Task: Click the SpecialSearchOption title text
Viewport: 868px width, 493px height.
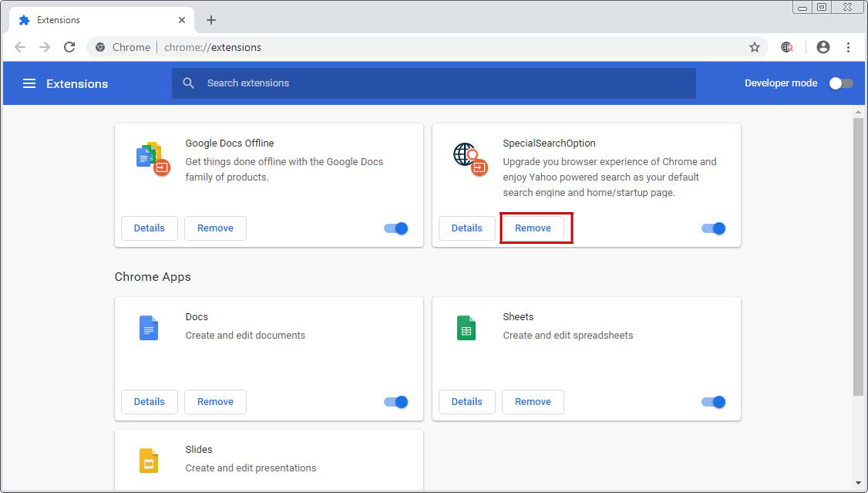Action: [x=549, y=143]
